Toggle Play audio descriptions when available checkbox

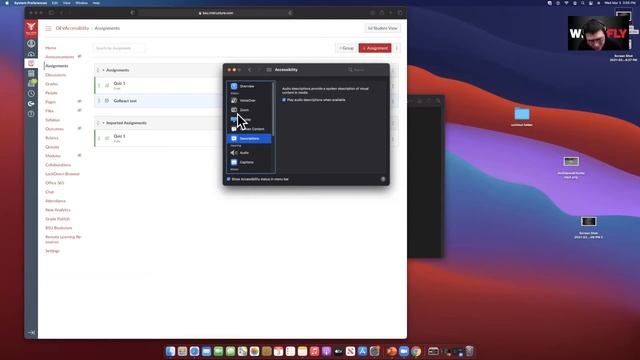(x=284, y=100)
